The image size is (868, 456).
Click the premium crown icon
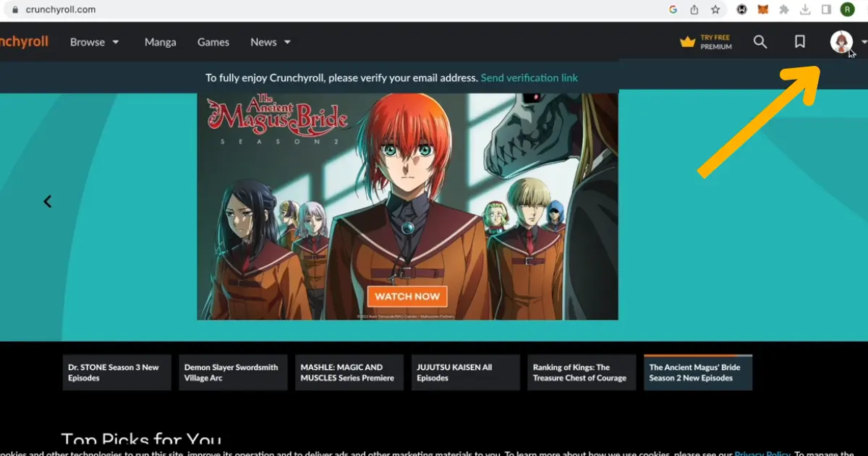[x=687, y=42]
